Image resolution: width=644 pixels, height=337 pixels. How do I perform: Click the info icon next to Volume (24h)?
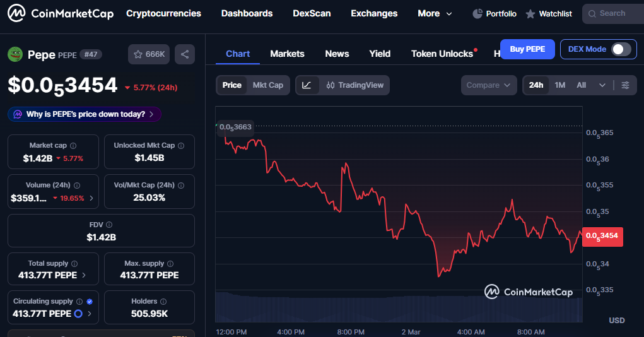77,186
